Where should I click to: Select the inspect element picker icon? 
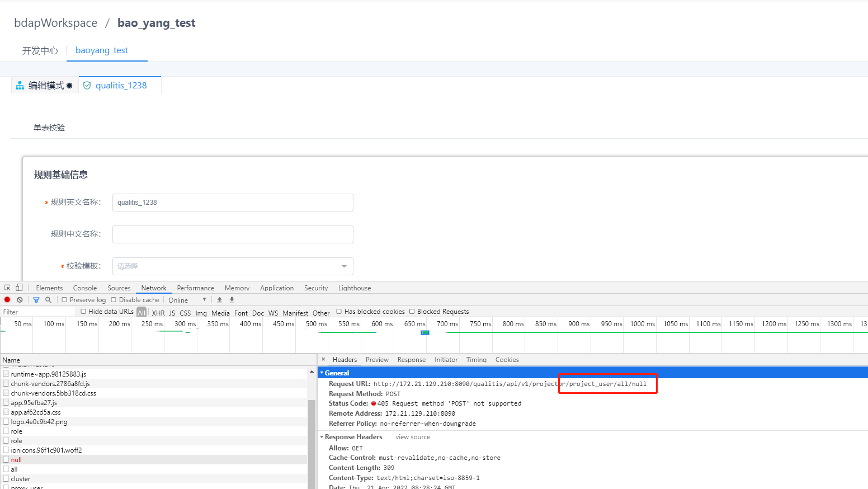pyautogui.click(x=7, y=288)
